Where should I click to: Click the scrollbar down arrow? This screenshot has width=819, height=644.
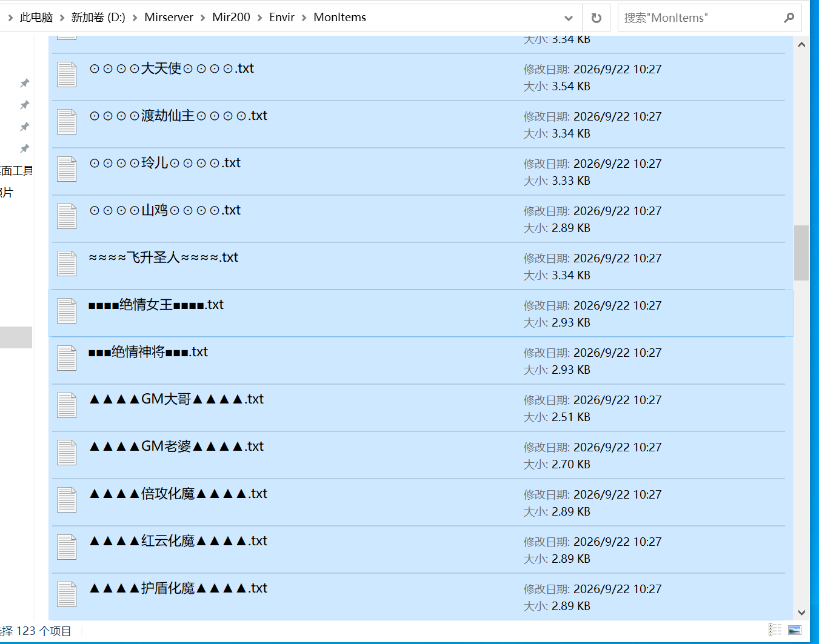[801, 612]
